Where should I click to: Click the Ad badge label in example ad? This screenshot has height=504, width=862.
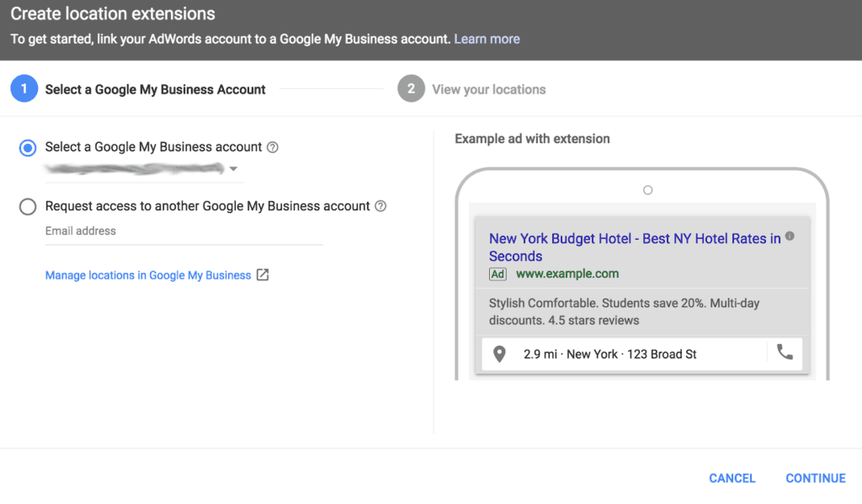(x=498, y=274)
